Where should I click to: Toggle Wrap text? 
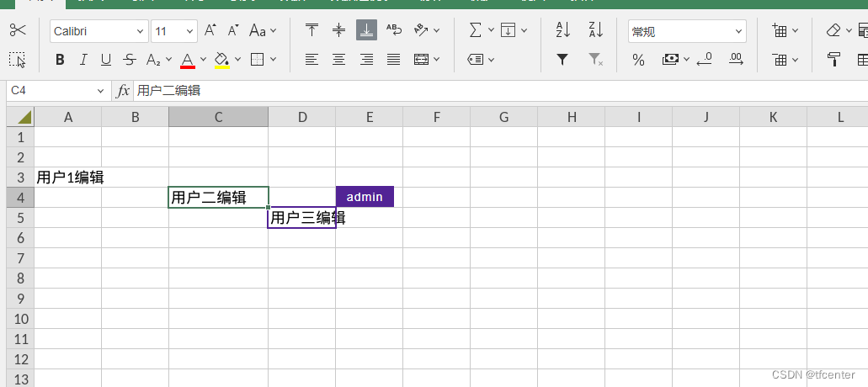(394, 30)
